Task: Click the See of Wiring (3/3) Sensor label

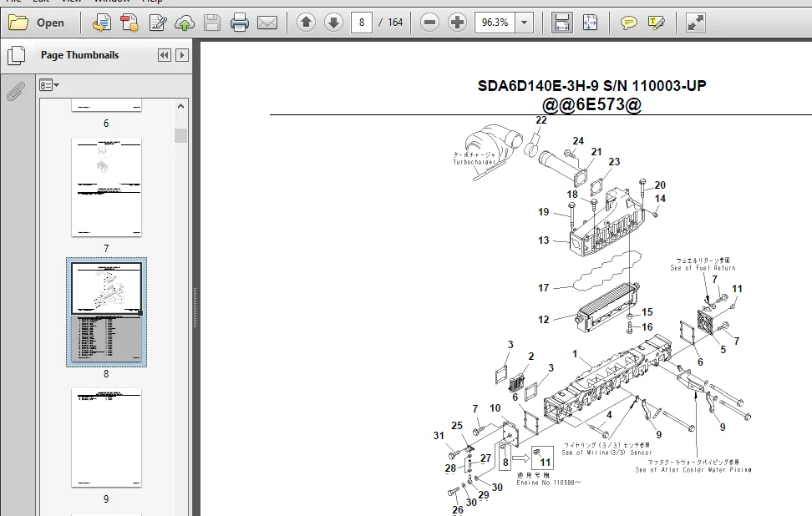Action: [606, 453]
